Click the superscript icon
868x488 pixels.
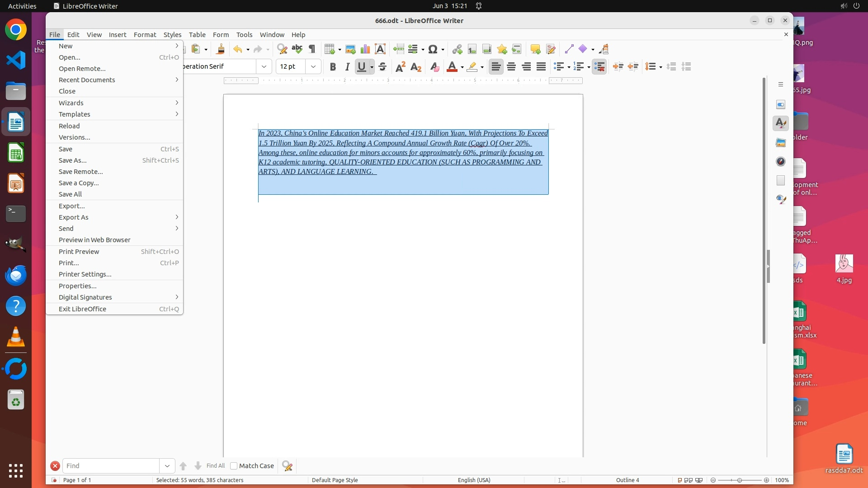[x=400, y=67]
